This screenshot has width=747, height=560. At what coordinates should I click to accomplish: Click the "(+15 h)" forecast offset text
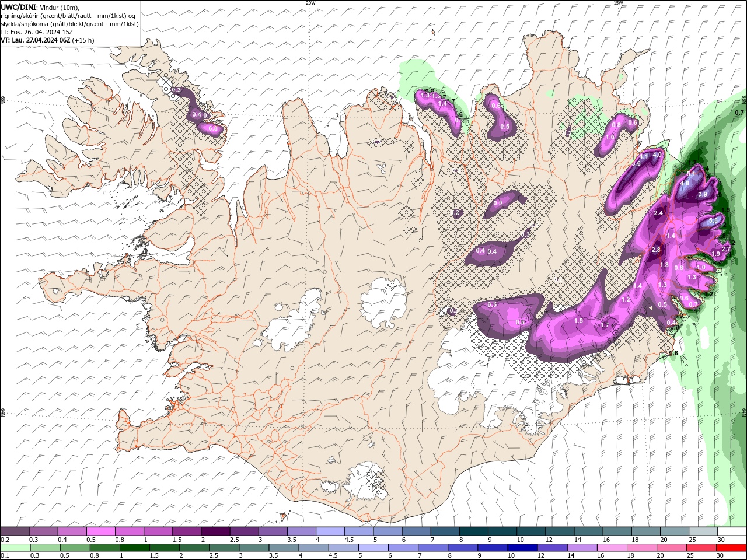tap(83, 40)
